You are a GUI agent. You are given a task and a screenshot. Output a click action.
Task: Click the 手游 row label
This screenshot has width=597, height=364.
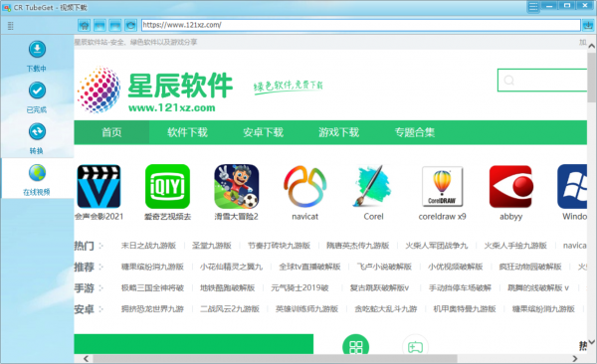(84, 287)
